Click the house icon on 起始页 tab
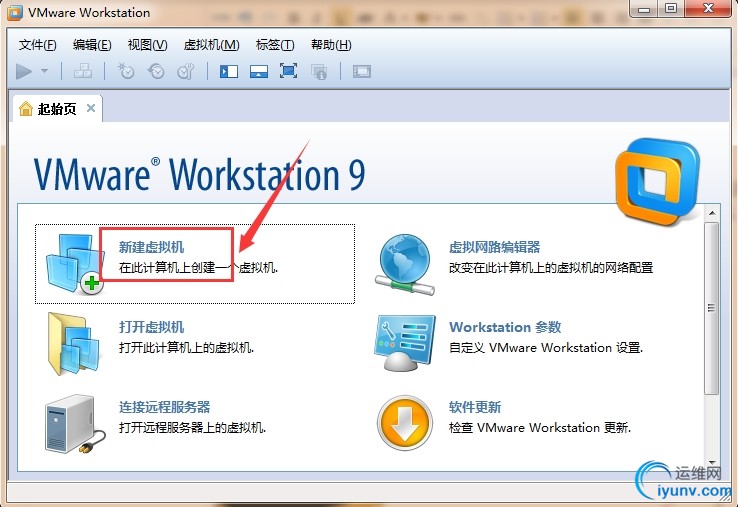Image resolution: width=738 pixels, height=507 pixels. [26, 108]
